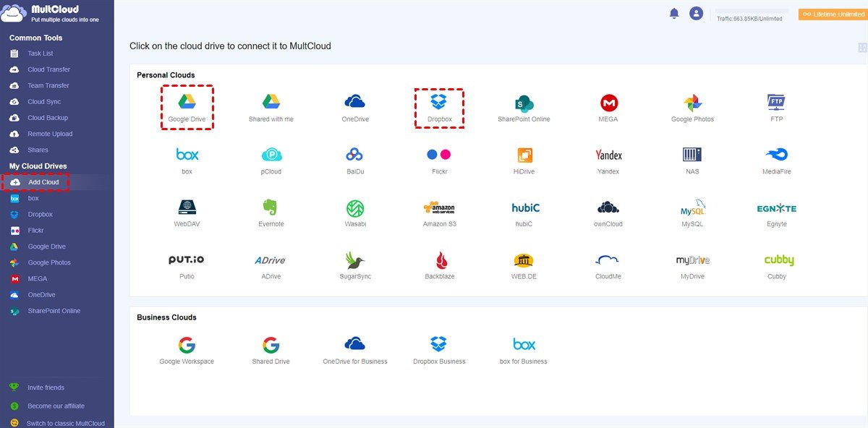Select WEB.DE cloud
Image resolution: width=868 pixels, height=428 pixels.
pos(524,266)
